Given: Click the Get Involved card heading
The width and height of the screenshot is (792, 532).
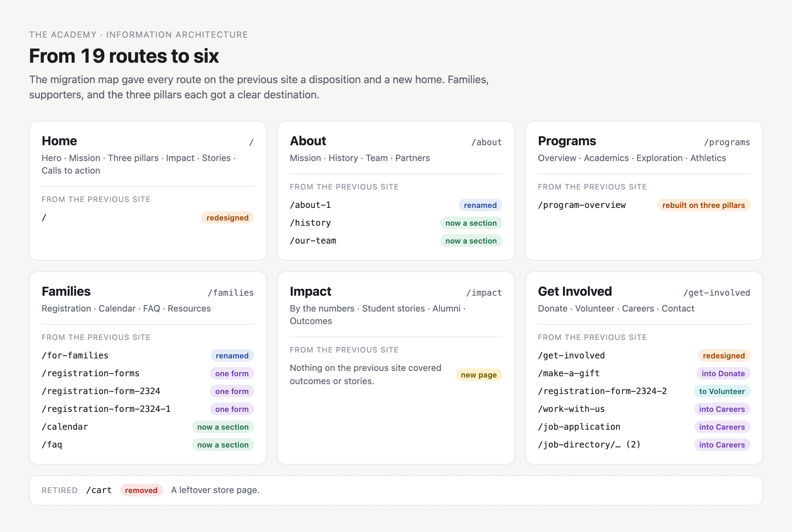Looking at the screenshot, I should pos(575,291).
